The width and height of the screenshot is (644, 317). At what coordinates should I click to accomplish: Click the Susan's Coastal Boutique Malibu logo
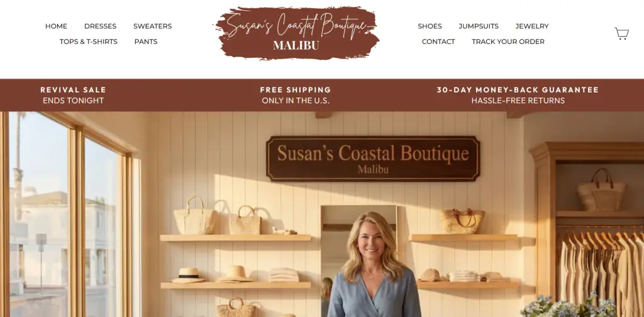296,33
